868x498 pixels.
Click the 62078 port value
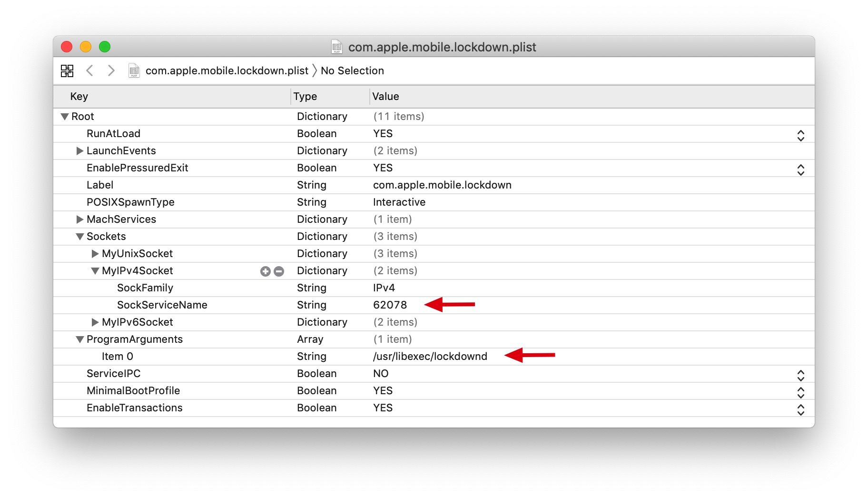coord(390,305)
